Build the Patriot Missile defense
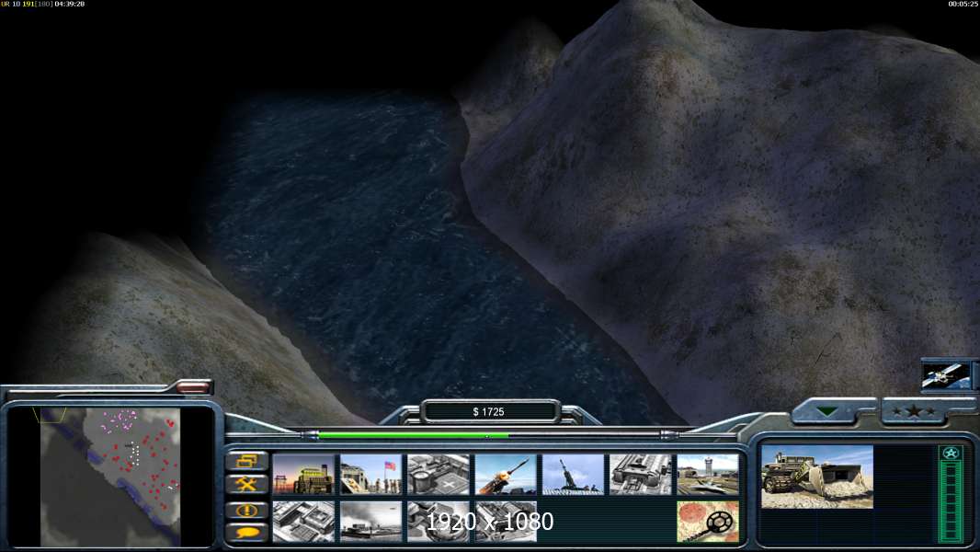Image resolution: width=980 pixels, height=552 pixels. 506,475
